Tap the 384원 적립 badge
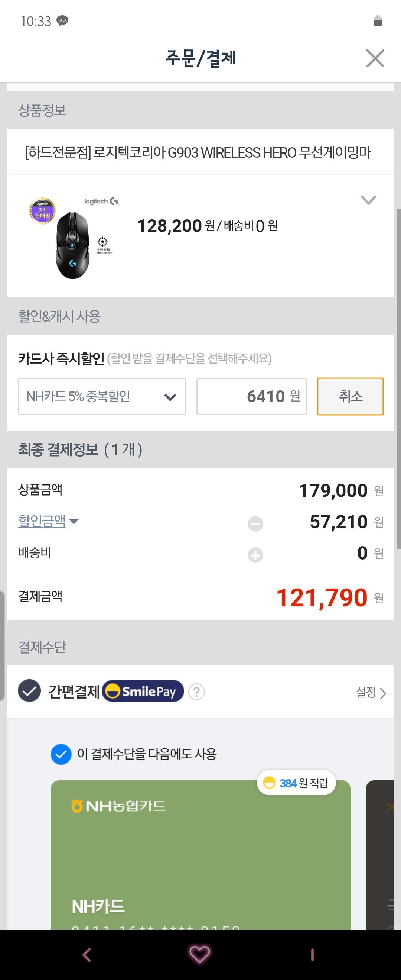The height and width of the screenshot is (980, 401). (x=296, y=783)
